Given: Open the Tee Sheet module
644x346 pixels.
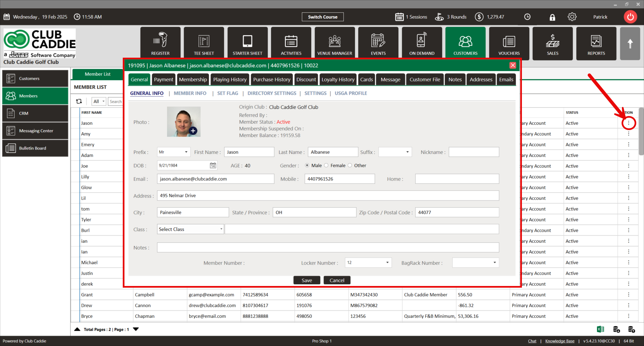Looking at the screenshot, I should click(x=204, y=44).
